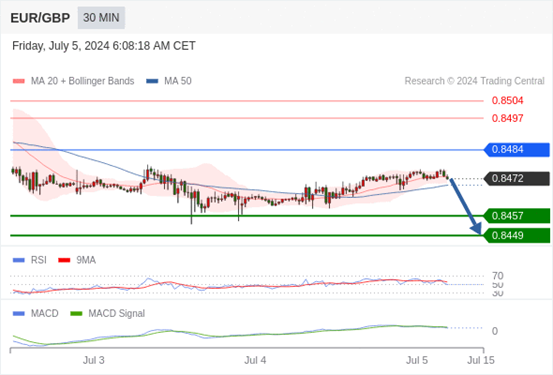Click the red 0.8504 resistance label

pos(508,101)
